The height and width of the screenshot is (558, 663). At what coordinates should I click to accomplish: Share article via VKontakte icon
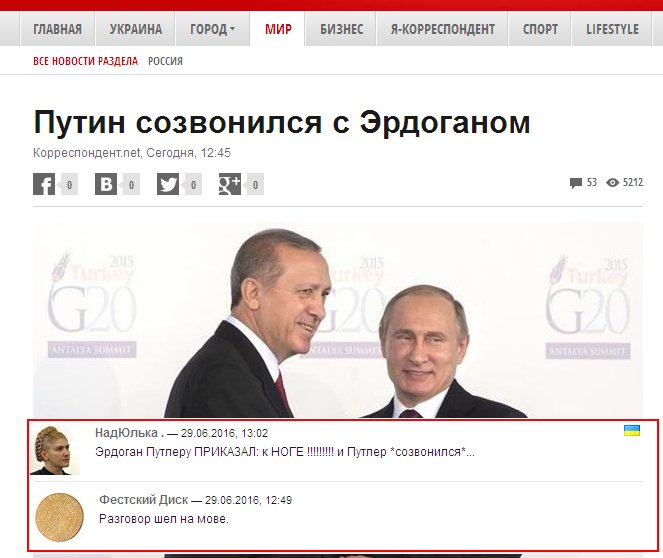point(106,184)
